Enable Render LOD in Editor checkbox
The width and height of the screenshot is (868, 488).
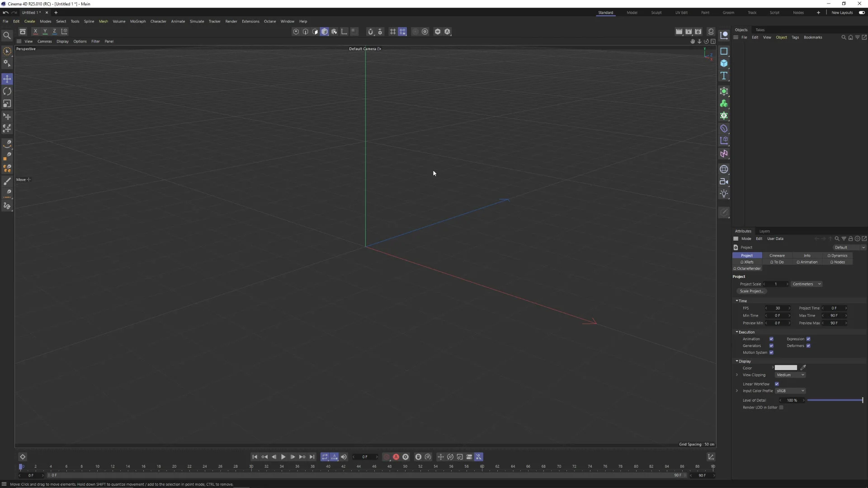[781, 408]
